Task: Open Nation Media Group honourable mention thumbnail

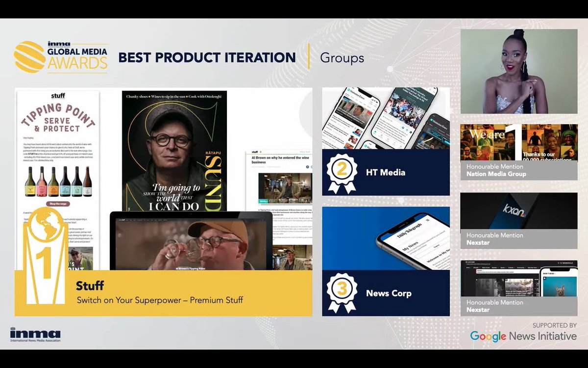Action: (x=519, y=143)
